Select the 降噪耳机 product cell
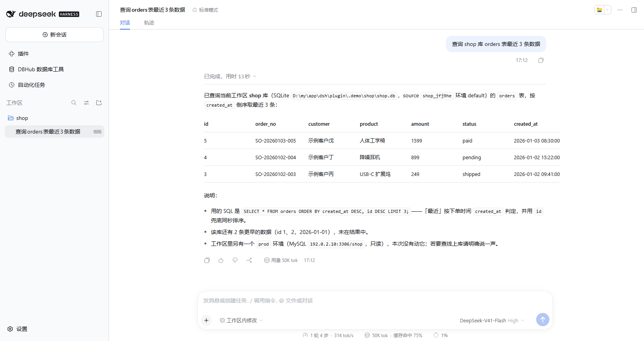The image size is (644, 341). tap(370, 158)
